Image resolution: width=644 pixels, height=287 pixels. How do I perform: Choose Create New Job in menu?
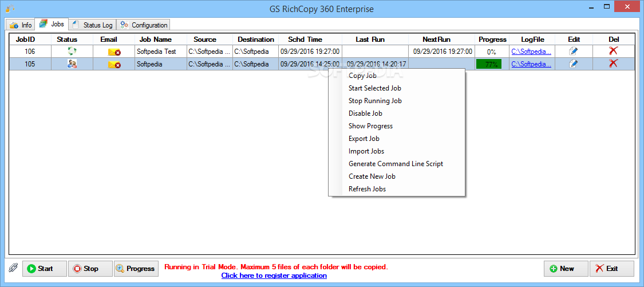point(396,176)
